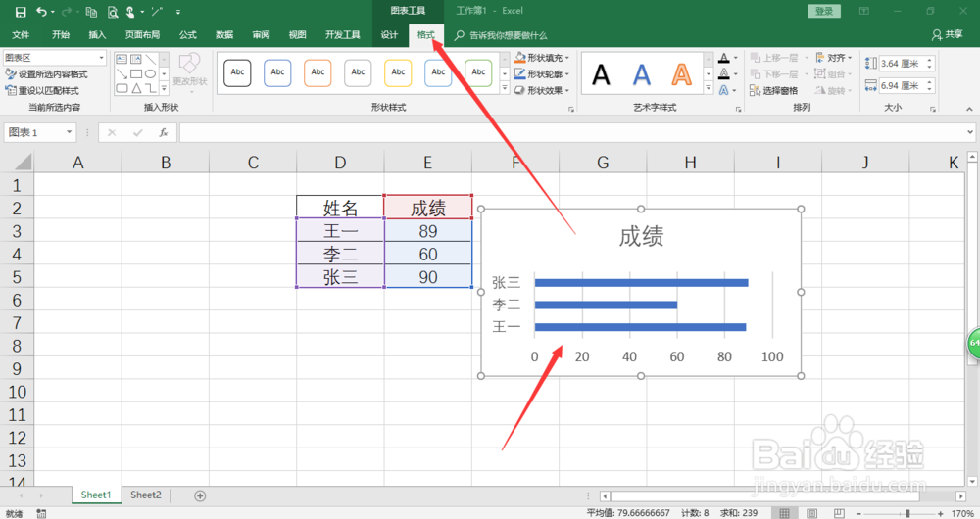Choose the orange outlined A WordArt style

(x=682, y=75)
